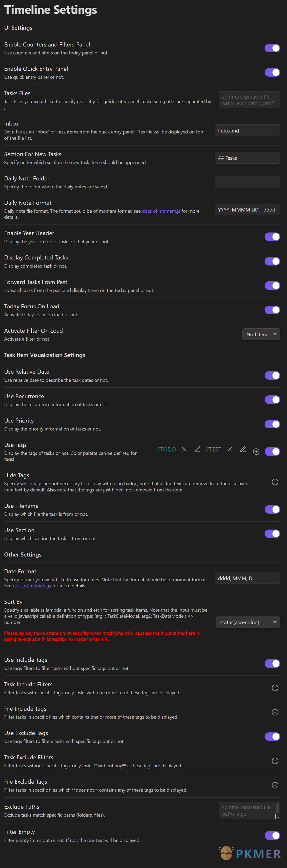Viewport: 287px width, 868px height.
Task: Turn off Use Relative Date switch
Action: (272, 375)
